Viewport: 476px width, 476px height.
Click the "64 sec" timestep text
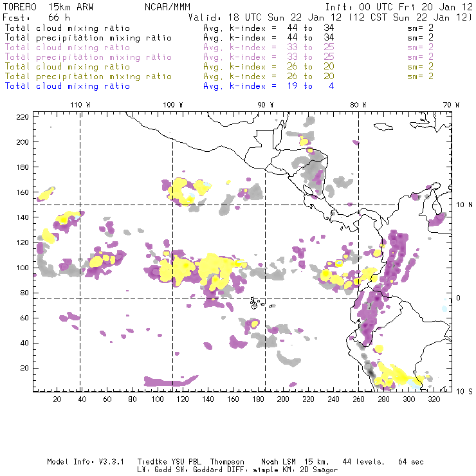(x=411, y=462)
